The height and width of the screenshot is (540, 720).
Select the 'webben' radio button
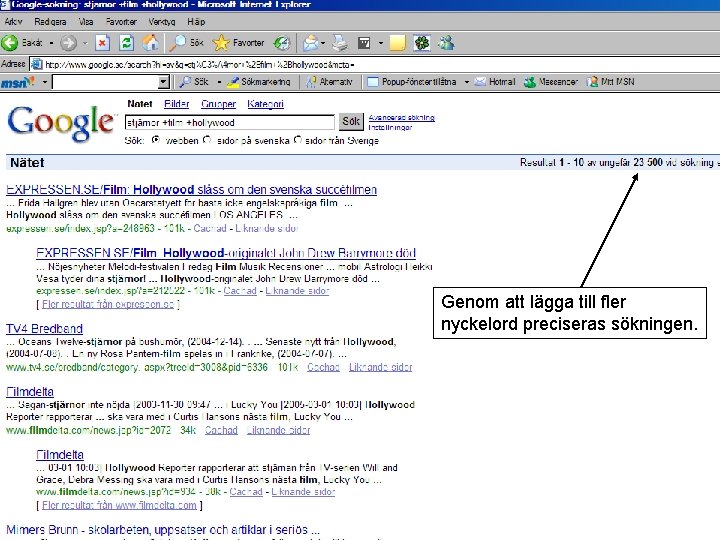point(156,140)
